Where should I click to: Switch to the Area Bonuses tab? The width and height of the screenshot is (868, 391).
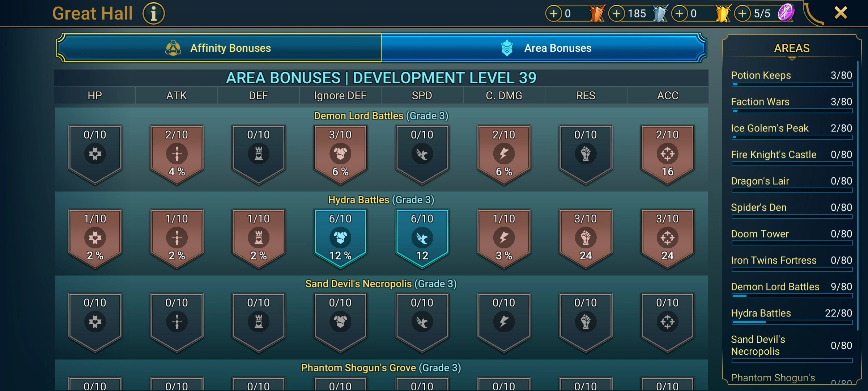pyautogui.click(x=544, y=48)
